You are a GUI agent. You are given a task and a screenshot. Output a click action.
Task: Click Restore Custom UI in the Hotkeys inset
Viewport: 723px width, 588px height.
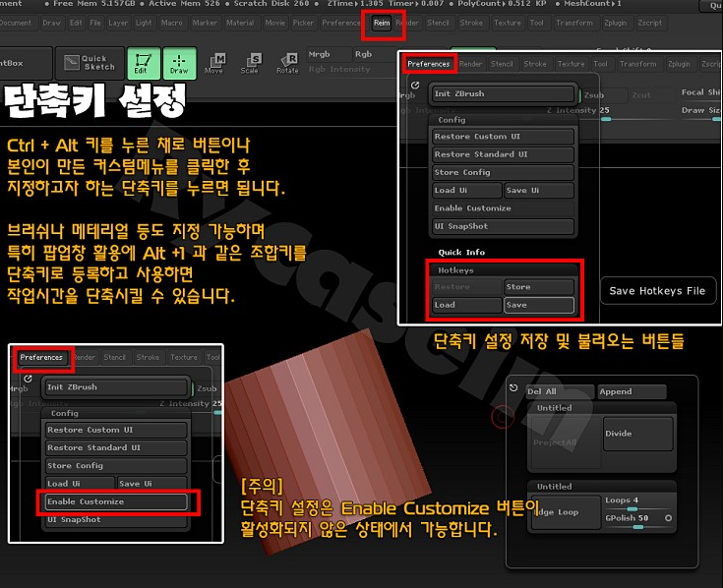503,137
